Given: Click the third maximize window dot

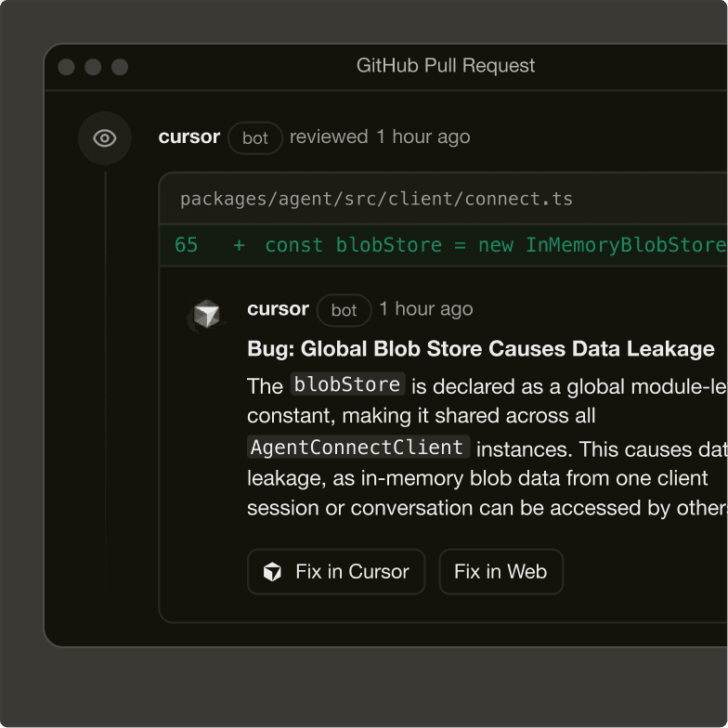Looking at the screenshot, I should point(120,67).
